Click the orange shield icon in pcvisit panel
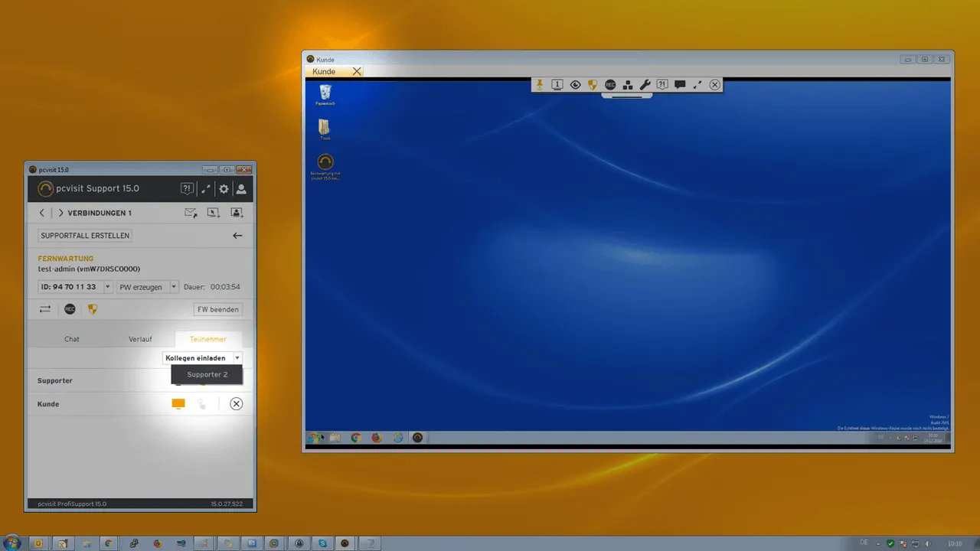 coord(93,309)
